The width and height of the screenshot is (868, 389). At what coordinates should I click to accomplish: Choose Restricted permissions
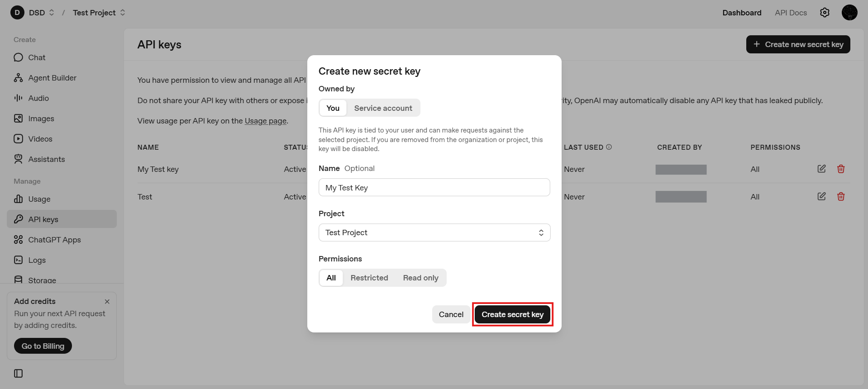pyautogui.click(x=369, y=278)
